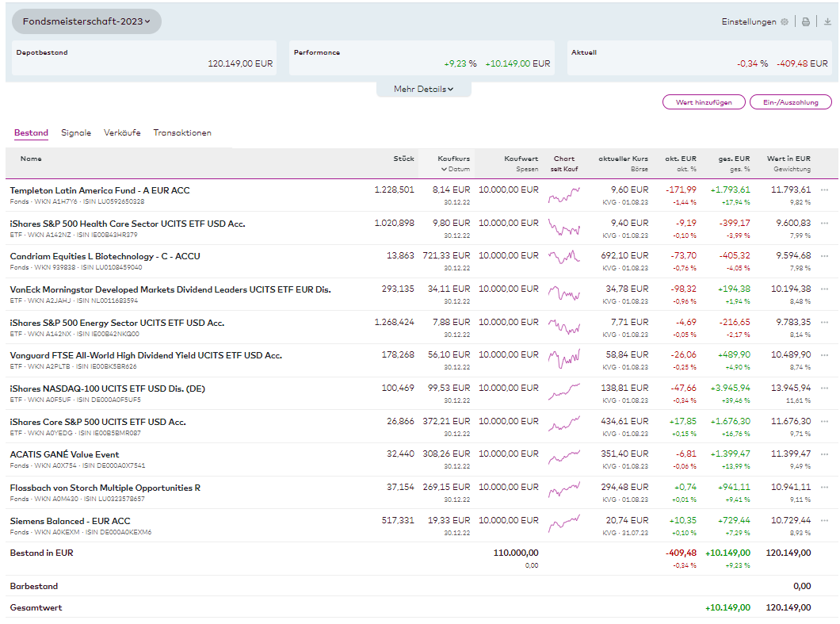This screenshot has height=624, width=840.
Task: Open Einstellungen gear icon
Action: [785, 22]
